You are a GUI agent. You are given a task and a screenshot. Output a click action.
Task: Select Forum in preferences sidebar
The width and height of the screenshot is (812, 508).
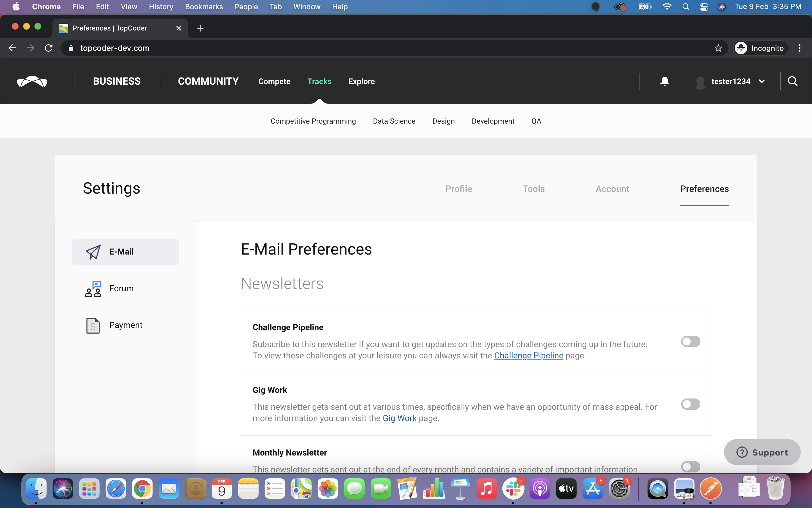coord(125,289)
